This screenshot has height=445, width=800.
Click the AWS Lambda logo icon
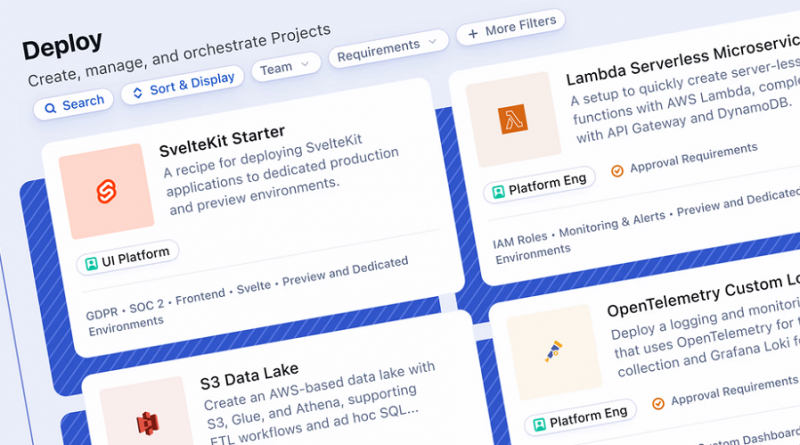tap(512, 120)
